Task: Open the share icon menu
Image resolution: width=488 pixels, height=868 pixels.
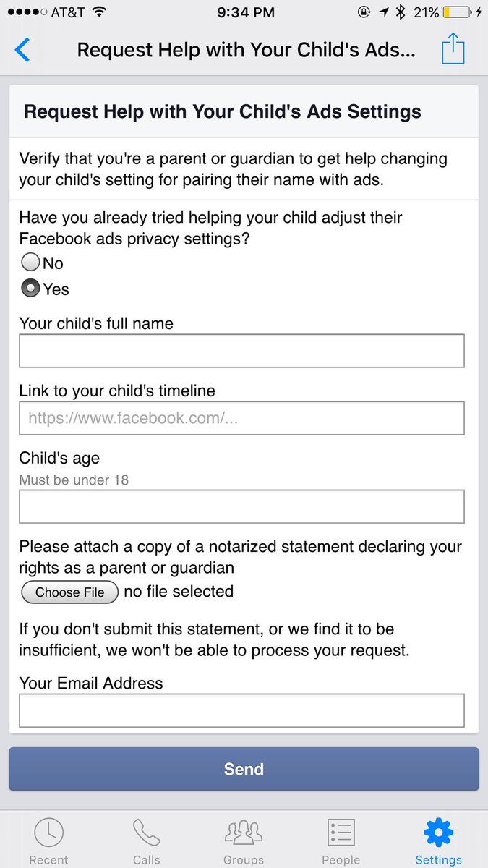Action: pyautogui.click(x=453, y=49)
